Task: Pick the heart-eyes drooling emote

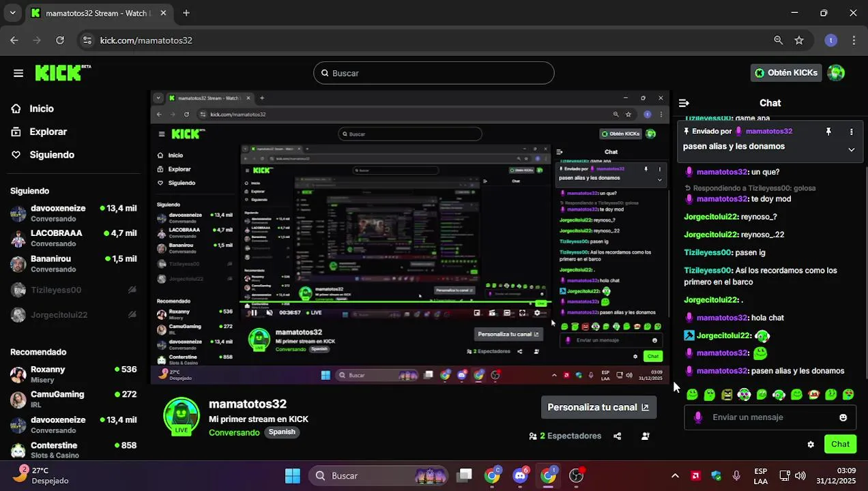Action: [848, 395]
